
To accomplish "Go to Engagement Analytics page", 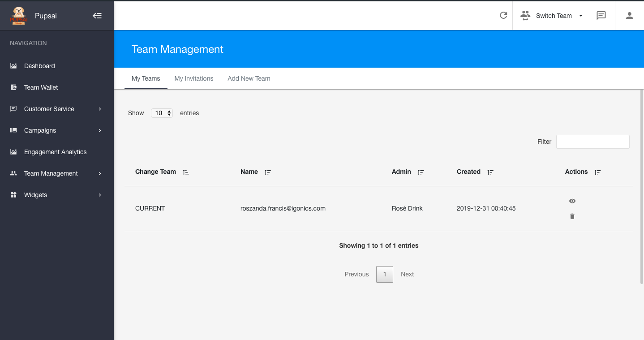I will (x=55, y=152).
